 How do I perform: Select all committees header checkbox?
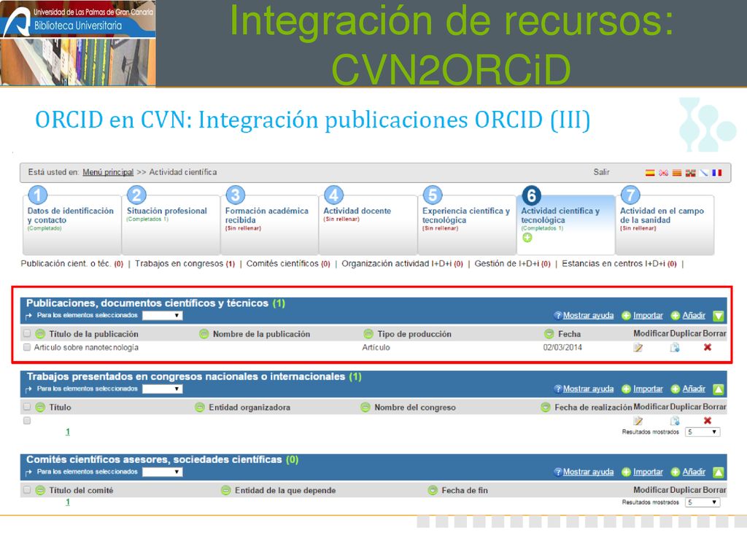(27, 489)
